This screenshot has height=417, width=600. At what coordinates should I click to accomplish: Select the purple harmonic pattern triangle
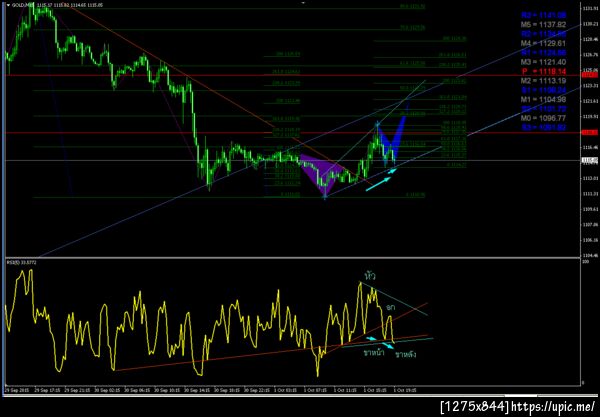click(x=321, y=171)
